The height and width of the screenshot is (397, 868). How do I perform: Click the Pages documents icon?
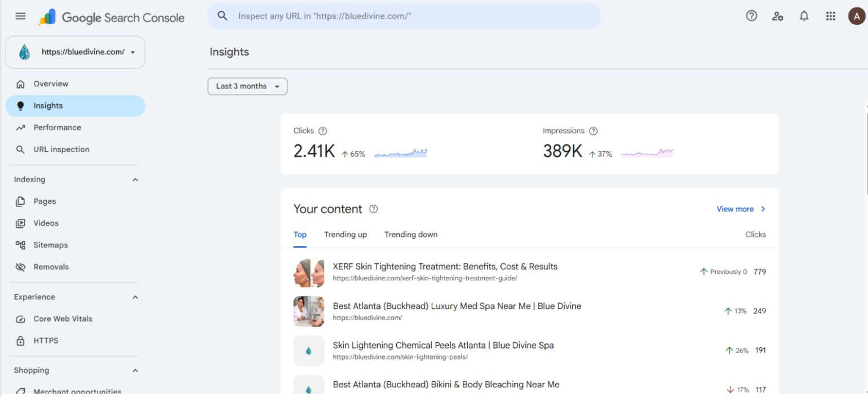tap(21, 201)
